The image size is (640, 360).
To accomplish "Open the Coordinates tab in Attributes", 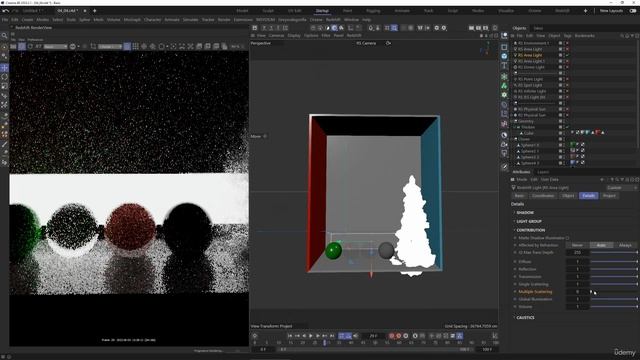I will pos(543,196).
